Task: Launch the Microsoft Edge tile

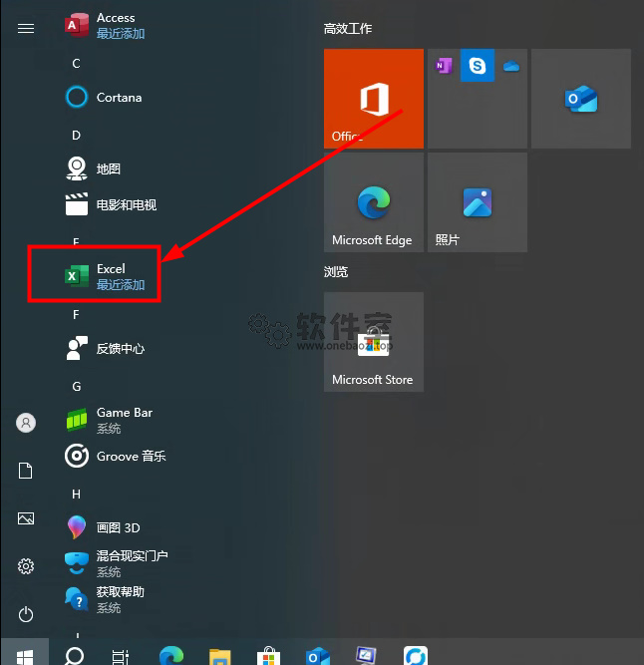Action: coord(374,202)
